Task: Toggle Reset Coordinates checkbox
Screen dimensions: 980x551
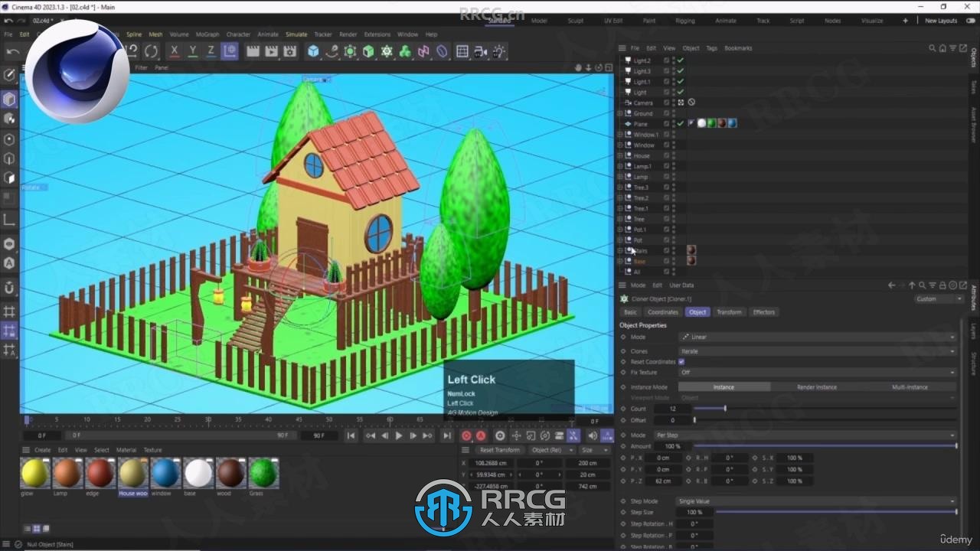Action: 681,361
